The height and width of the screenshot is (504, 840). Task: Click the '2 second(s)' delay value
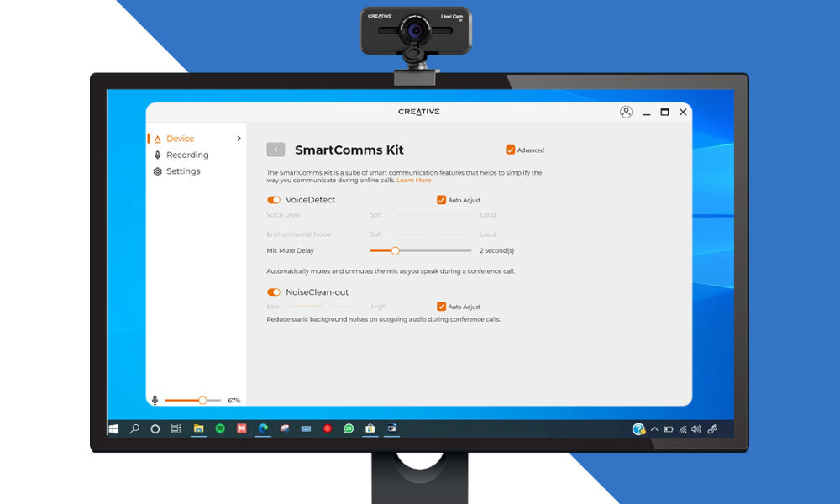click(x=496, y=250)
